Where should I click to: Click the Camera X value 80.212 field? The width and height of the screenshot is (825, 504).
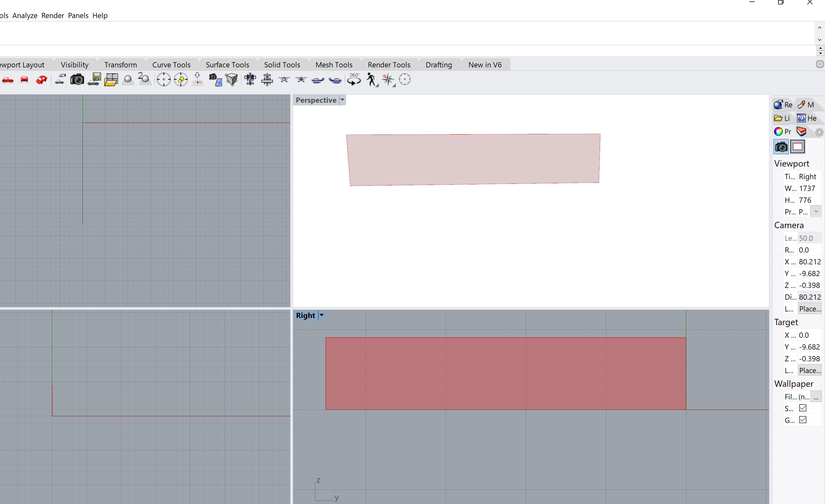pyautogui.click(x=809, y=262)
